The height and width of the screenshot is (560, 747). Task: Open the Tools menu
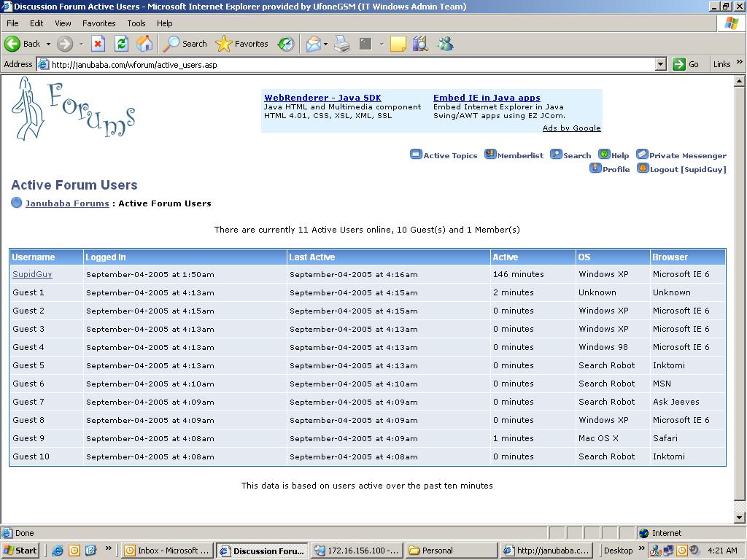[x=136, y=23]
